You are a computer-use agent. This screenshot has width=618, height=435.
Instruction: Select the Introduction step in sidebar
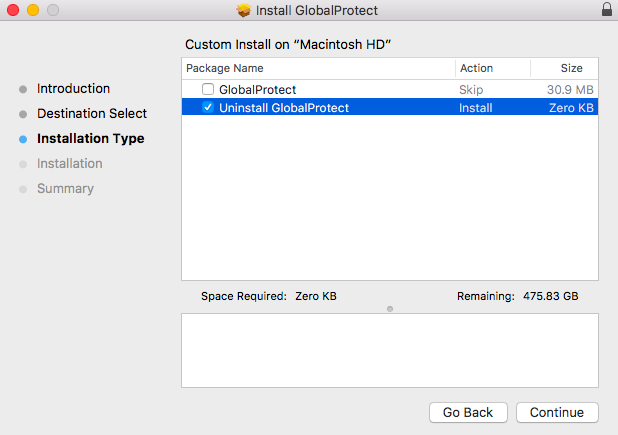click(73, 89)
